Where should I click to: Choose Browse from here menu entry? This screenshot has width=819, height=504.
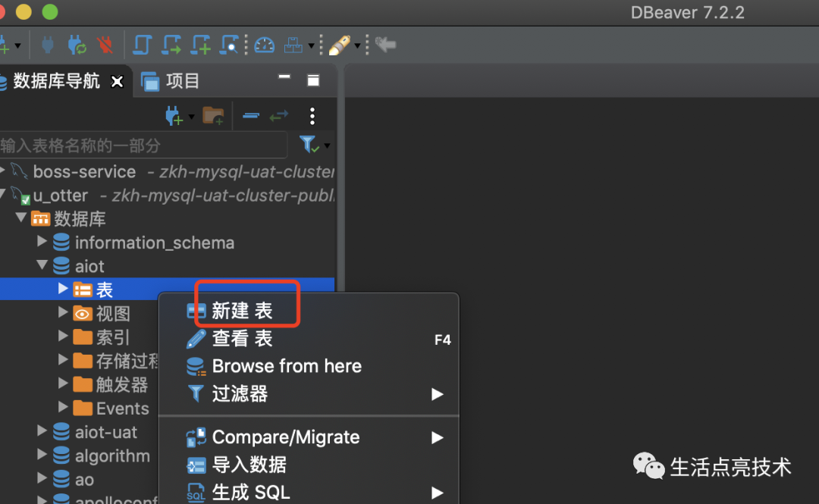tap(309, 366)
